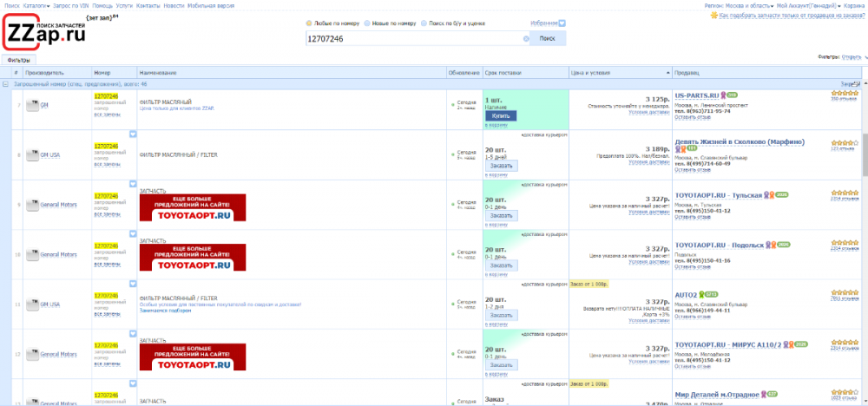Click the TOYOTAOPT.RU banner for the Тульская offer

tap(192, 207)
